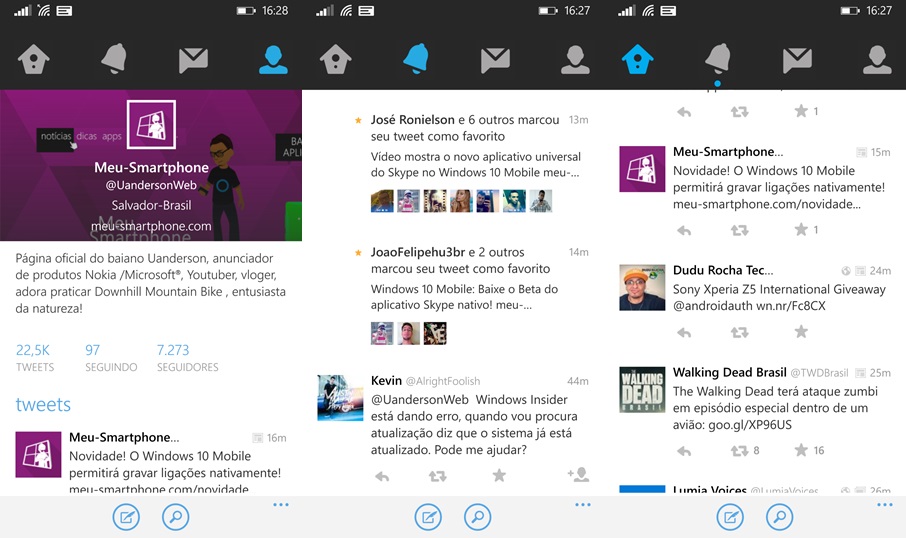This screenshot has height=538, width=906.
Task: Open wn.nr/Fc8CX link in Dudu's tweet
Action: point(791,306)
